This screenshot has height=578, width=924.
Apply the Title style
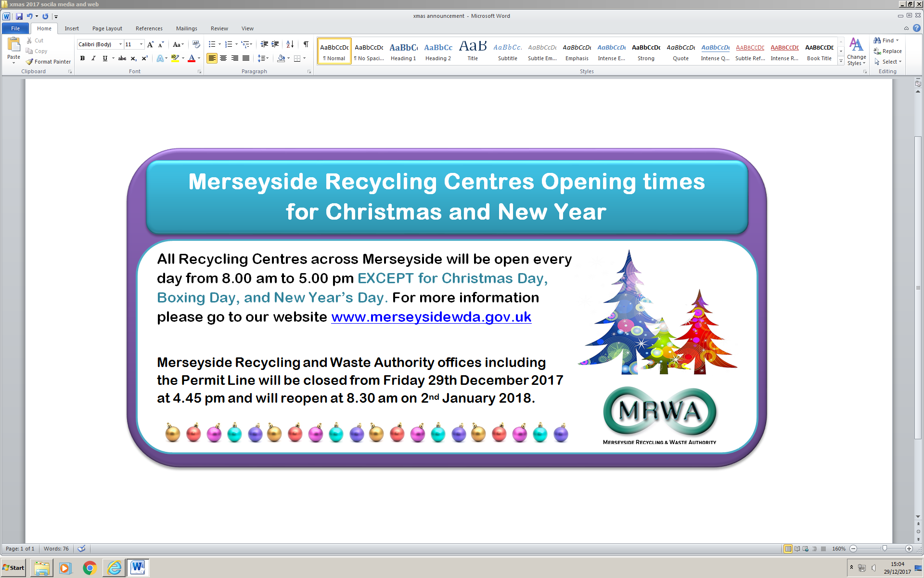click(x=473, y=52)
